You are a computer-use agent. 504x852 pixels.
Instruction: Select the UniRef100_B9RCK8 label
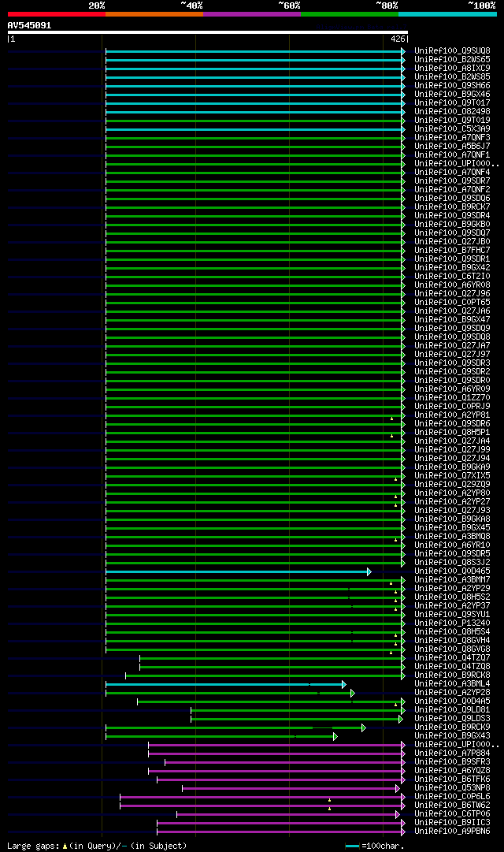[x=452, y=675]
